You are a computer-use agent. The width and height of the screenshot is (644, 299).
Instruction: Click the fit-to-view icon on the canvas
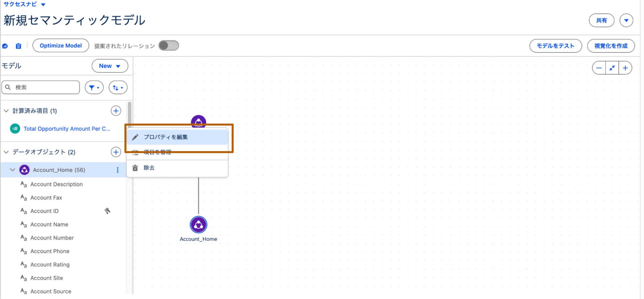[x=612, y=68]
